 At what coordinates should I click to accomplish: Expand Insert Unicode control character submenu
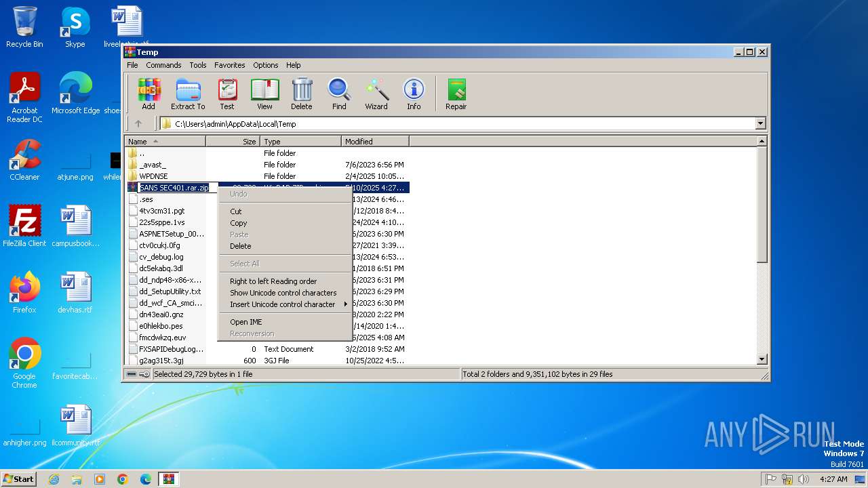click(x=285, y=304)
